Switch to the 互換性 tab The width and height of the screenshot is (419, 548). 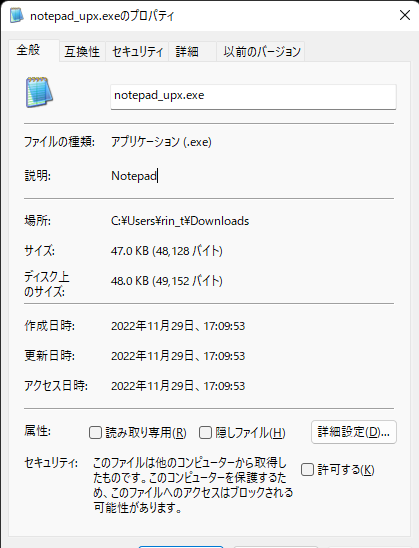(x=82, y=52)
